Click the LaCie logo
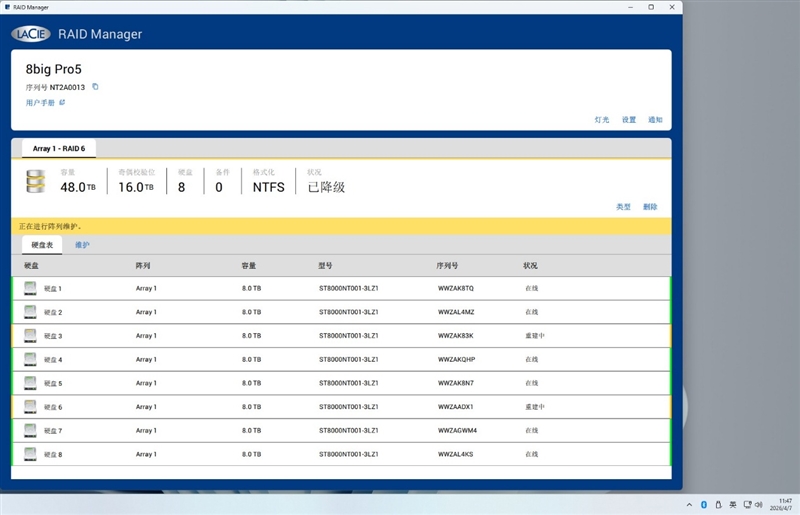This screenshot has width=800, height=515. [x=31, y=34]
